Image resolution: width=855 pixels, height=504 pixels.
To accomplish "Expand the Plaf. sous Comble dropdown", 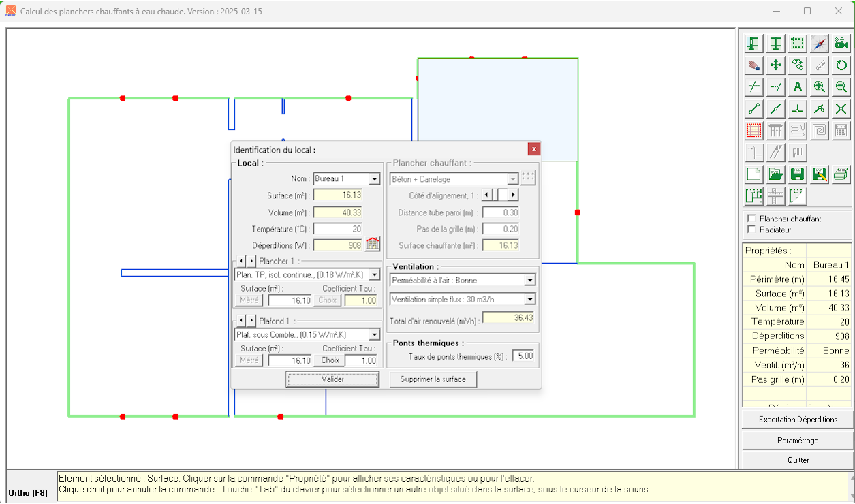I will [374, 335].
